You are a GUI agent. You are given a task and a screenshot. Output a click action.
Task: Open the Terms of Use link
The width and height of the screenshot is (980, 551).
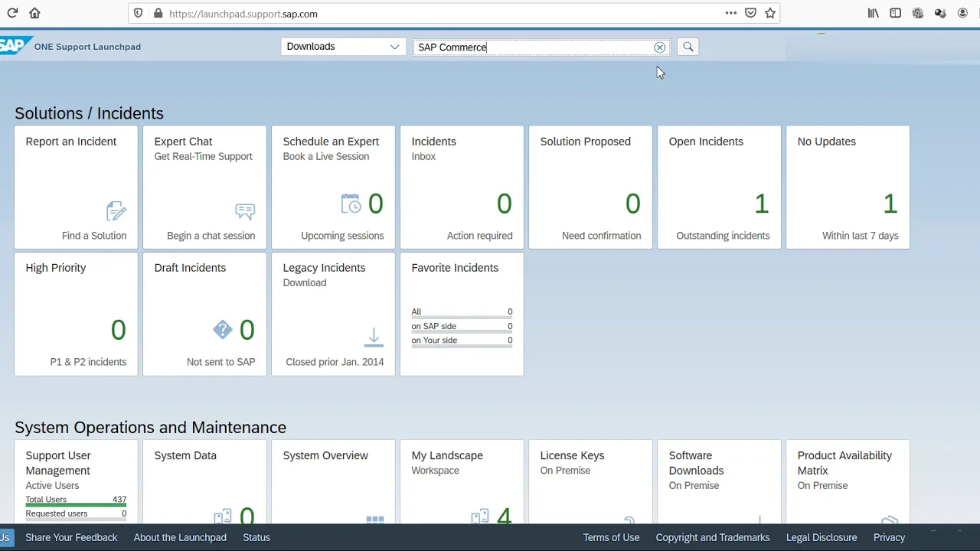click(x=611, y=537)
